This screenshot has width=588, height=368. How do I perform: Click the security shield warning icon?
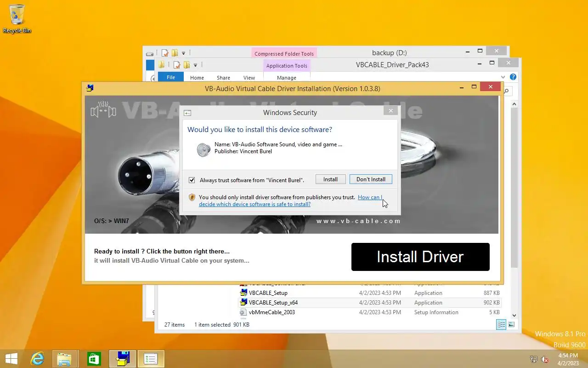pos(192,197)
